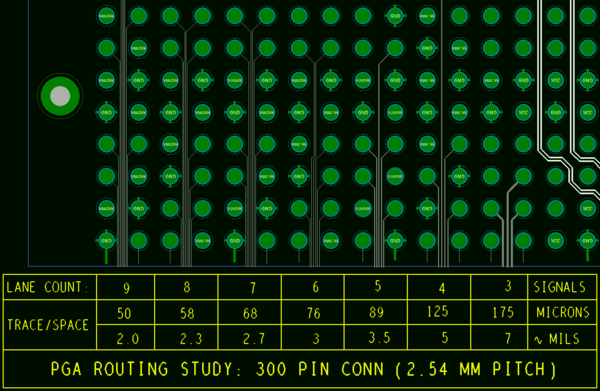Viewport: 600px width, 391px height.
Task: Select the 50 microns value
Action: point(124,313)
